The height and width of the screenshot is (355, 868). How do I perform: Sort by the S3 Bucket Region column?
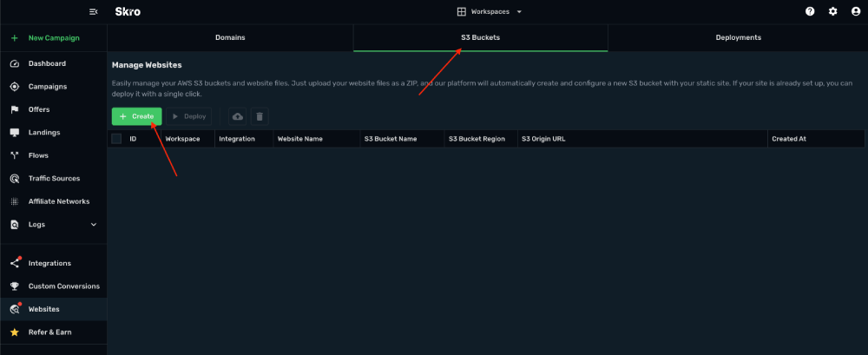477,139
